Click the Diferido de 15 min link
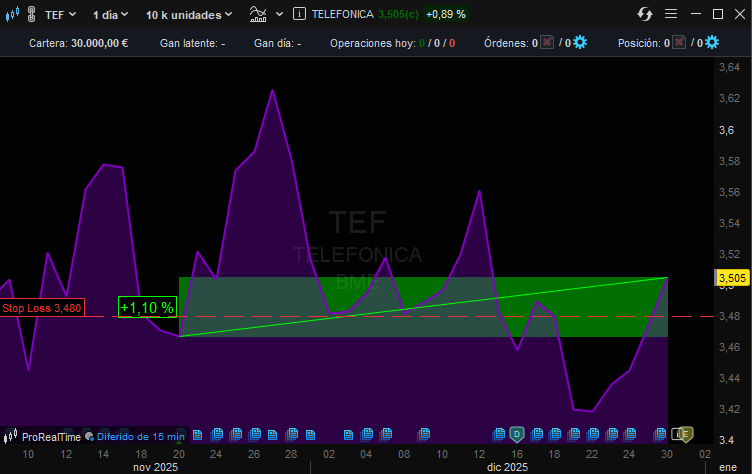This screenshot has width=752, height=474. pyautogui.click(x=141, y=437)
